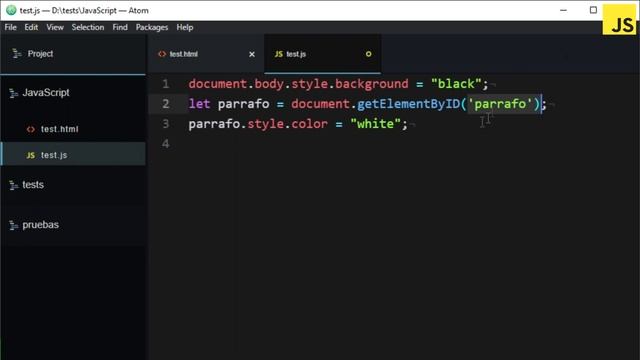Close the test.html tab
The width and height of the screenshot is (640, 360).
click(252, 54)
